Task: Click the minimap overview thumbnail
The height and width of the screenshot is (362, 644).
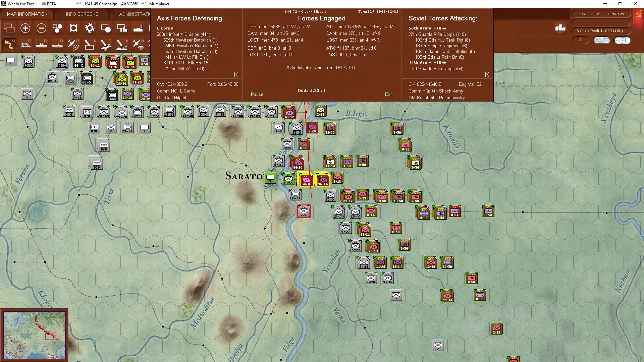Action: (x=34, y=335)
